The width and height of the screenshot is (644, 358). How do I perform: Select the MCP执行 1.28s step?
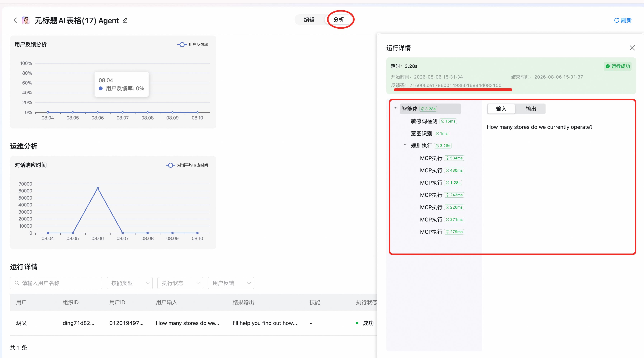click(x=441, y=182)
